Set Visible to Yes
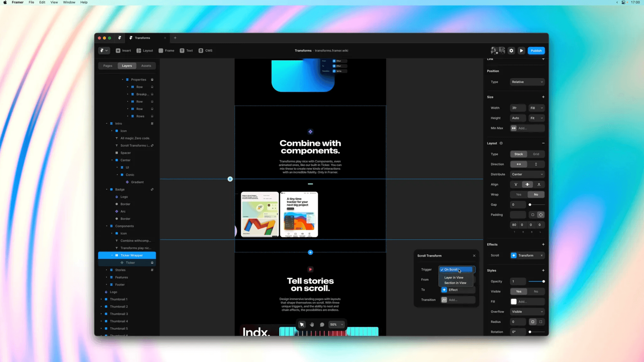Viewport: 644px width, 362px height. point(519,292)
